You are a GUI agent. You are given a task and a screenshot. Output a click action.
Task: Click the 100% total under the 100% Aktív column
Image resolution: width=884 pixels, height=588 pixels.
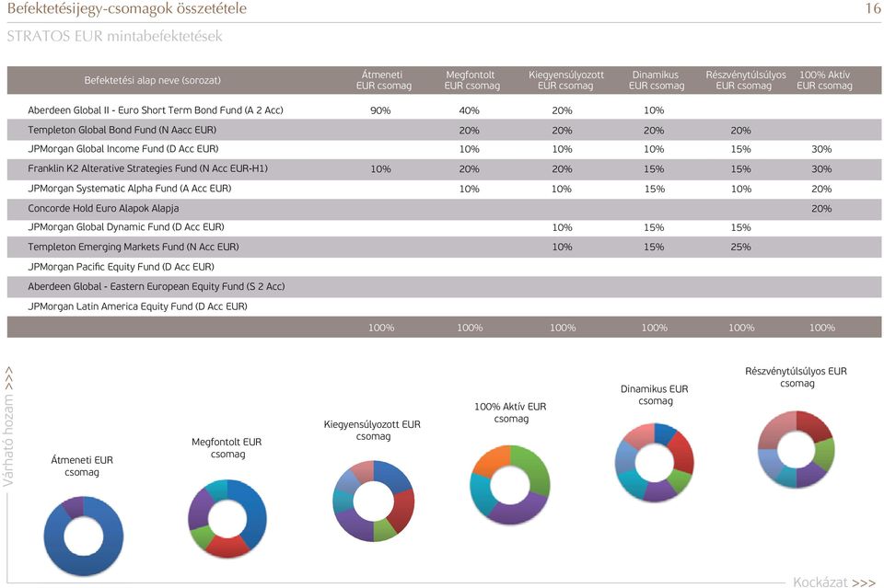point(822,328)
